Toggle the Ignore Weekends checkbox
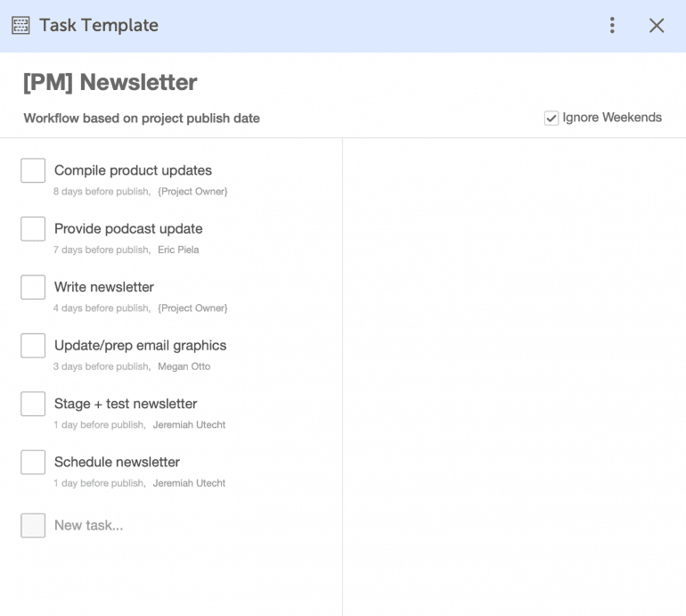This screenshot has width=686, height=616. point(551,118)
